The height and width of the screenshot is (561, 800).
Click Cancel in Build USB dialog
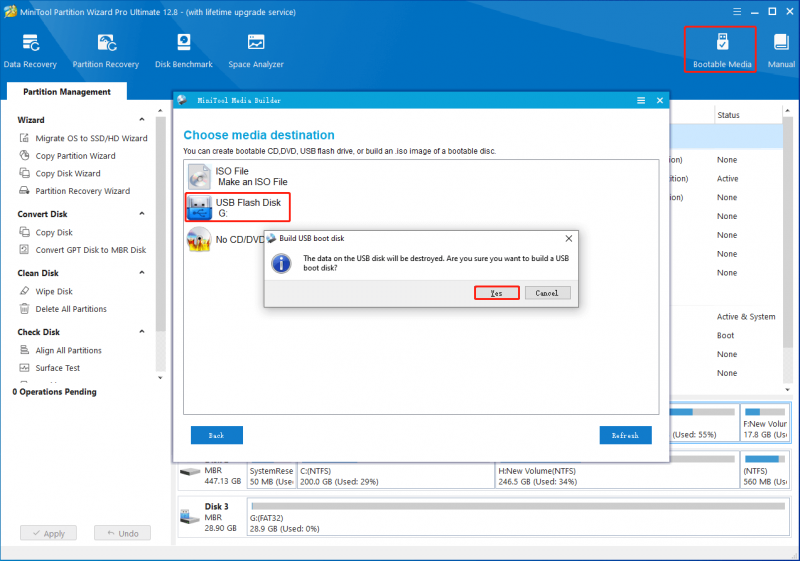coord(547,293)
